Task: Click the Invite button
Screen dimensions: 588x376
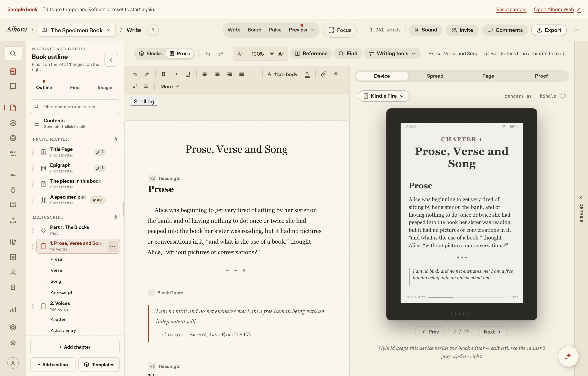Action: tap(462, 30)
